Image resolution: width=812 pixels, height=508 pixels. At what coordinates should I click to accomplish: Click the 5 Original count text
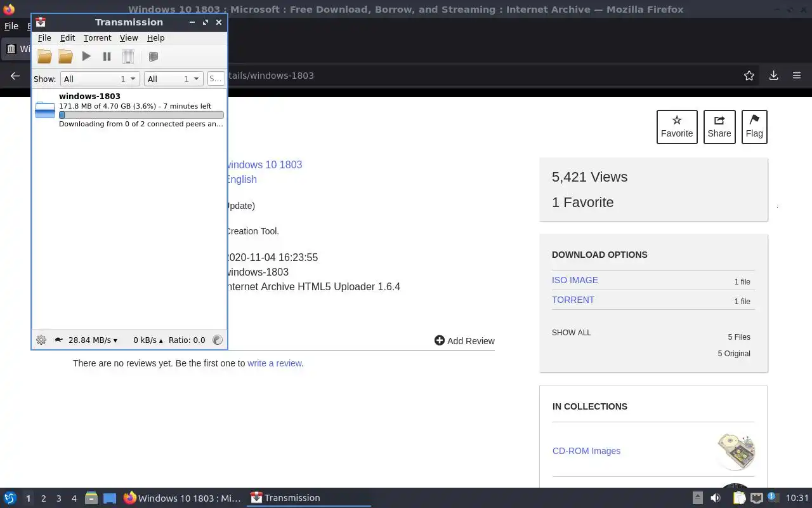click(734, 354)
